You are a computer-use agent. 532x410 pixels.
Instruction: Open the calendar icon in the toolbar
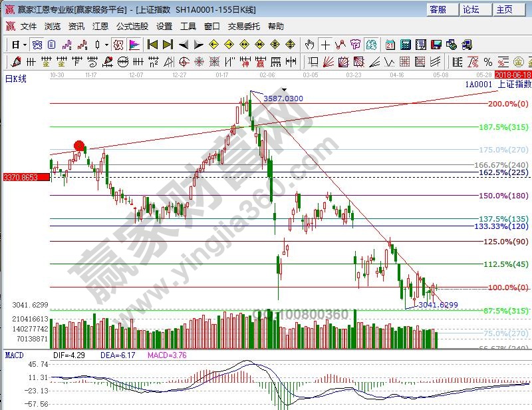390,45
